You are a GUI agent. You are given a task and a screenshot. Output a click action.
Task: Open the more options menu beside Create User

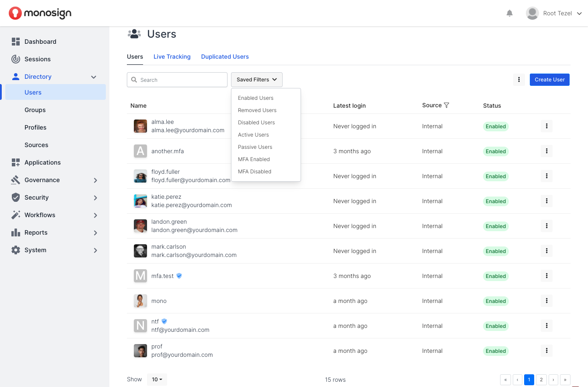pyautogui.click(x=519, y=80)
